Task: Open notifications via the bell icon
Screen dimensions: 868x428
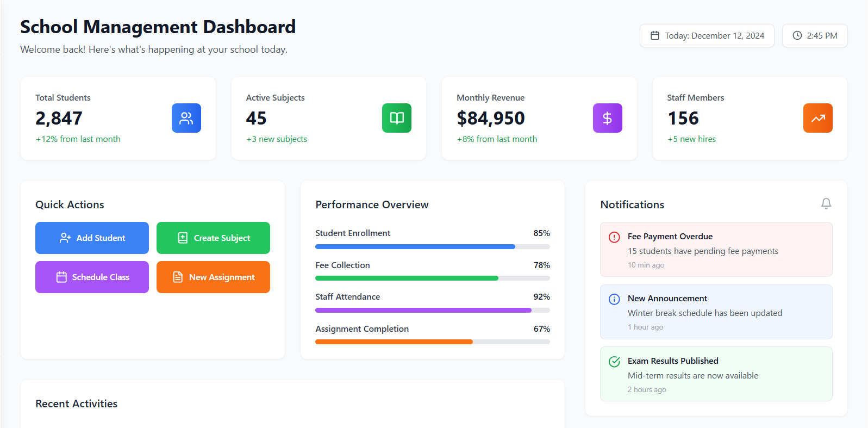Action: [826, 203]
